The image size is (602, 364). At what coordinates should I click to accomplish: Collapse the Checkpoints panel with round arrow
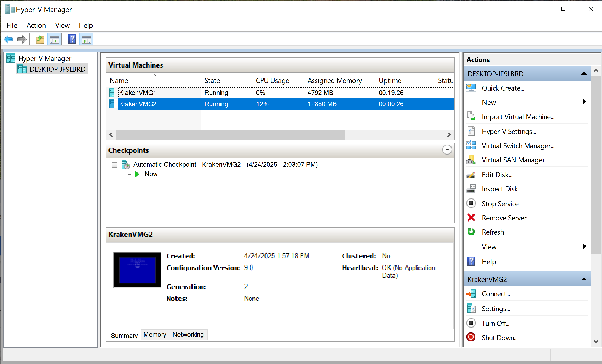pos(447,150)
